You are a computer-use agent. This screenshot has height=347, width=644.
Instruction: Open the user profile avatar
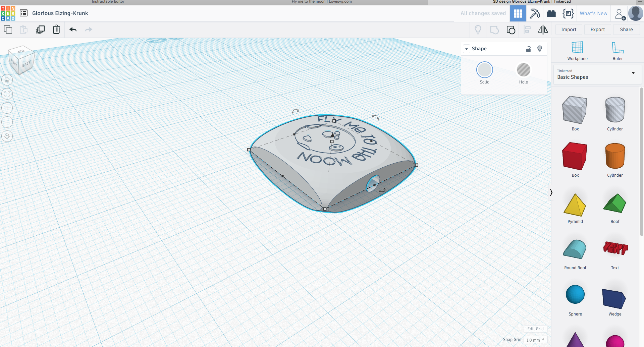click(x=636, y=13)
